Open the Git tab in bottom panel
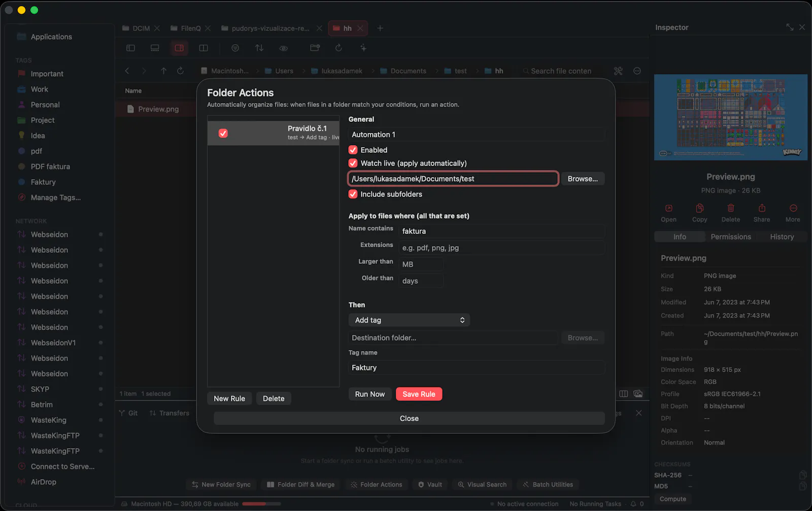 (128, 413)
